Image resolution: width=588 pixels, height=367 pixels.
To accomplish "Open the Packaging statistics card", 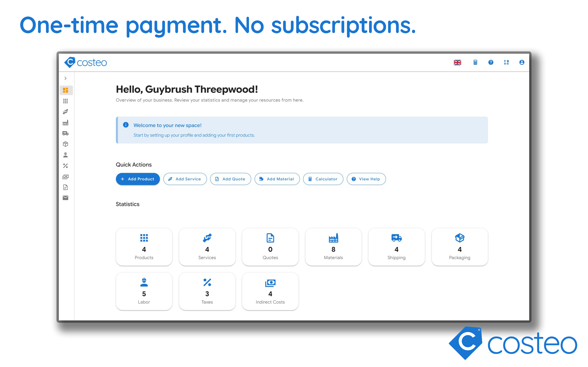I will 459,247.
